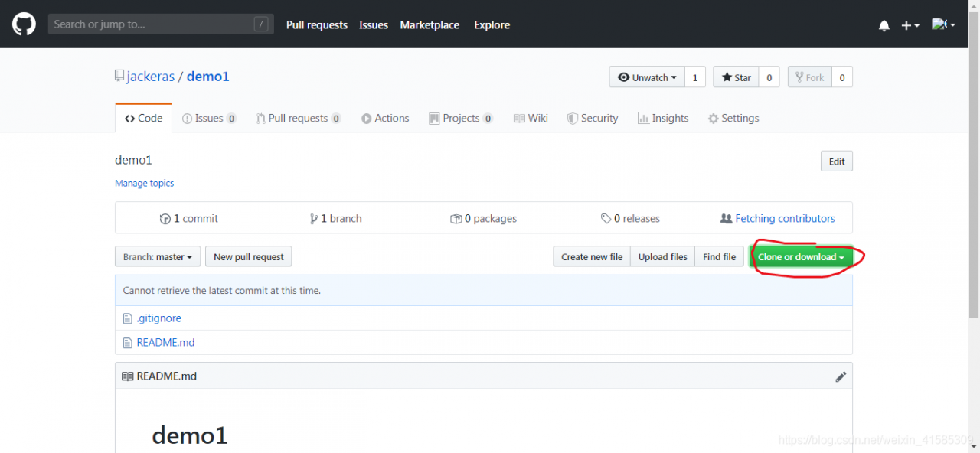Open the Unwatch dropdown button
Image resolution: width=980 pixels, height=453 pixels.
647,77
